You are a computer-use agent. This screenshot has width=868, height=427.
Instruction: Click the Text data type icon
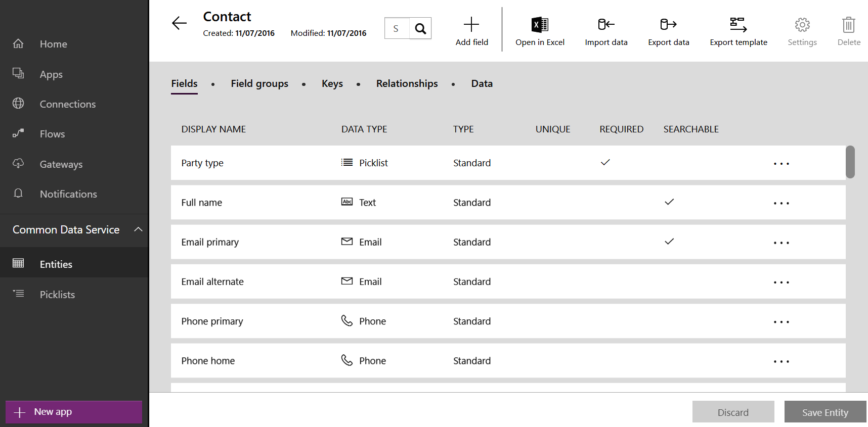[x=347, y=202]
